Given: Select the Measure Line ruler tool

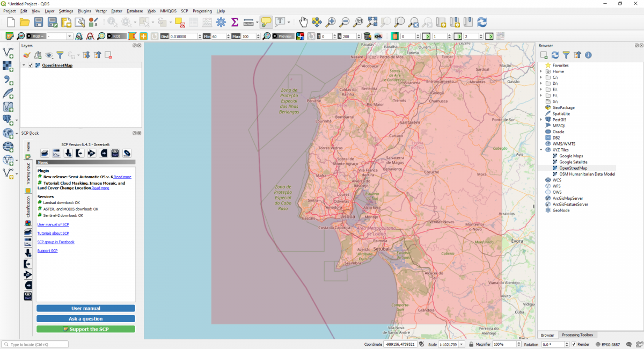Looking at the screenshot, I should coord(248,22).
